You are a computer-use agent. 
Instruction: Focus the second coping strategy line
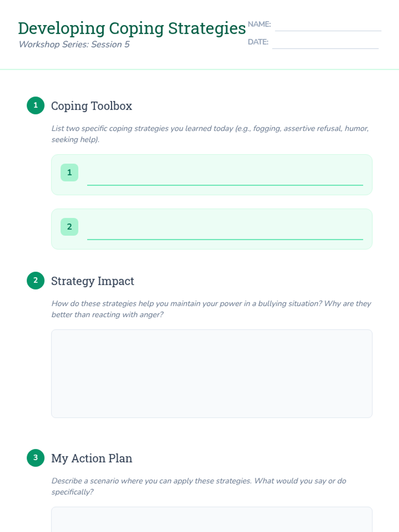[225, 233]
